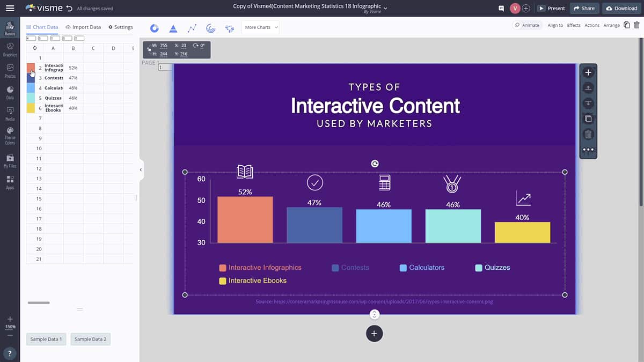Load Sample Data 1
Screen dimensions: 644x362
pos(46,339)
